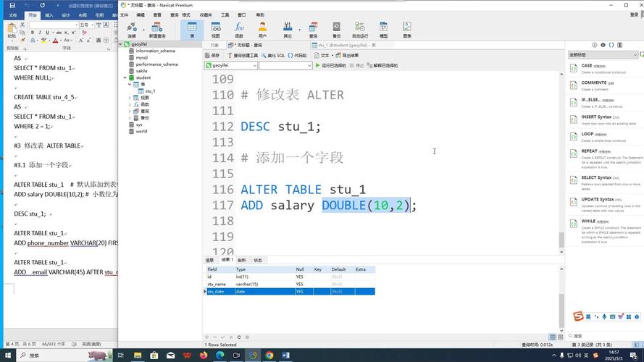Screen dimensions: 644x362
Task: Click the 图表 (Chart) toolbar icon
Action: (x=407, y=29)
